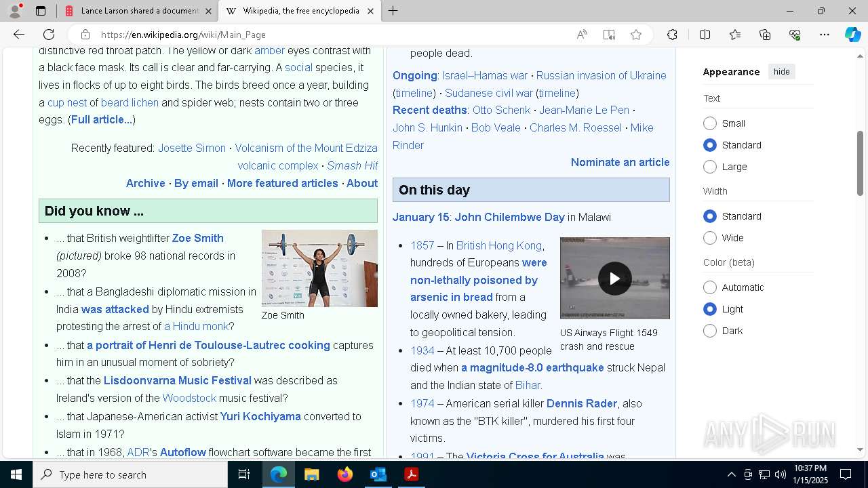
Task: Toggle split screen view
Action: point(705,35)
